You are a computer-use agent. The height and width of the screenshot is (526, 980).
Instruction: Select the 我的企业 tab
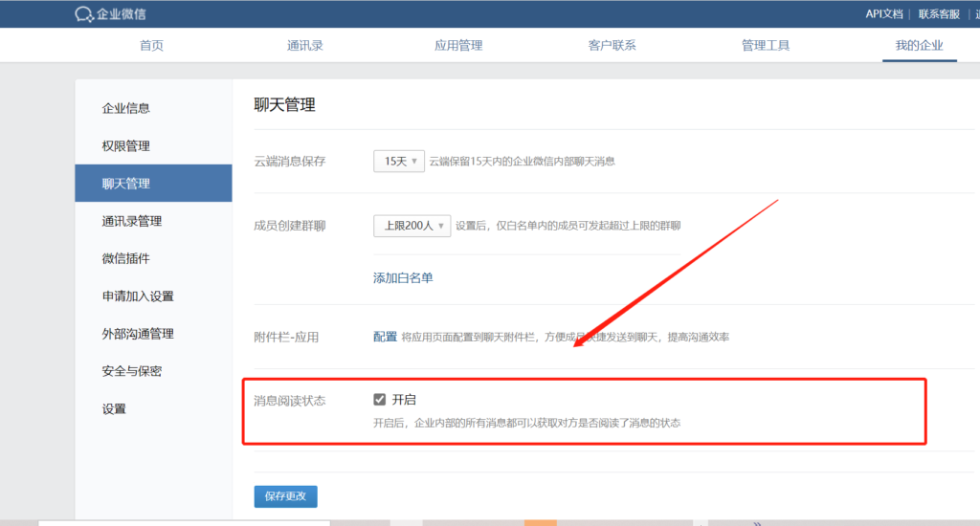click(x=919, y=46)
